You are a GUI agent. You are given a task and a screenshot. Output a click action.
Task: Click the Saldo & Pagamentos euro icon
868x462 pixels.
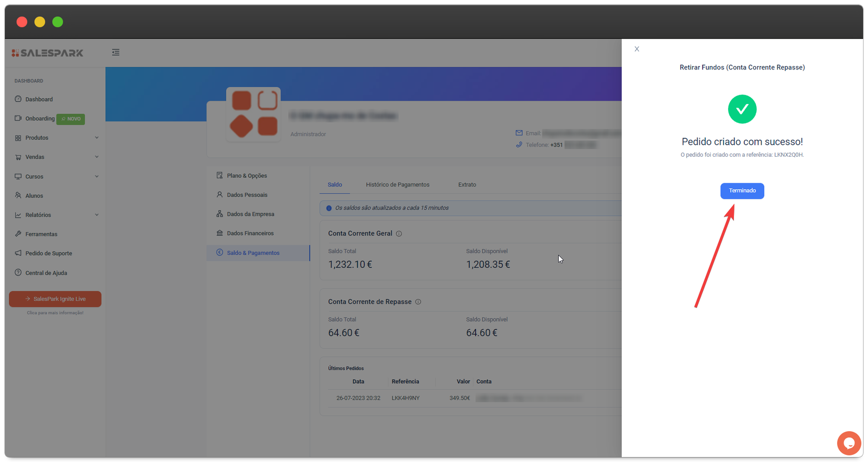(x=220, y=252)
